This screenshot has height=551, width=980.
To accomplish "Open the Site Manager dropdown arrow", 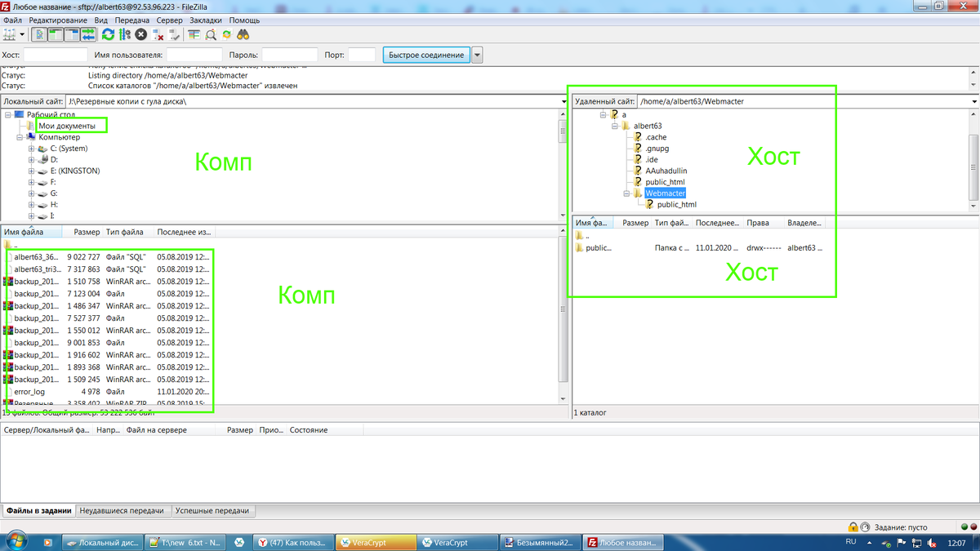I will (22, 34).
